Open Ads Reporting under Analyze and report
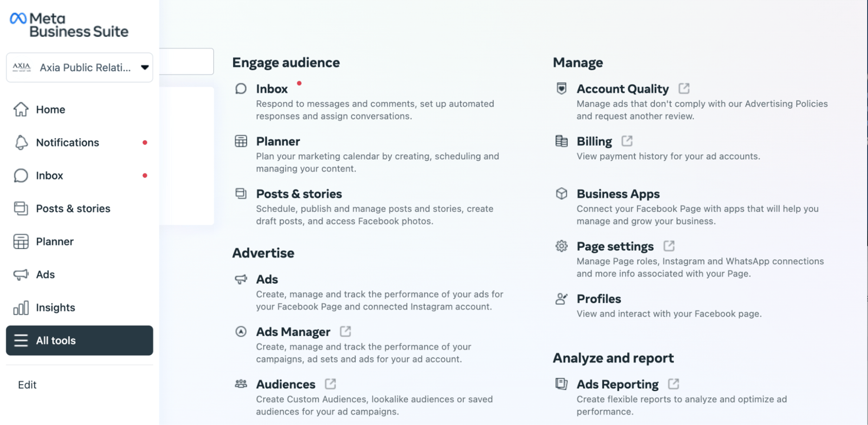Image resolution: width=868 pixels, height=425 pixels. [x=617, y=384]
